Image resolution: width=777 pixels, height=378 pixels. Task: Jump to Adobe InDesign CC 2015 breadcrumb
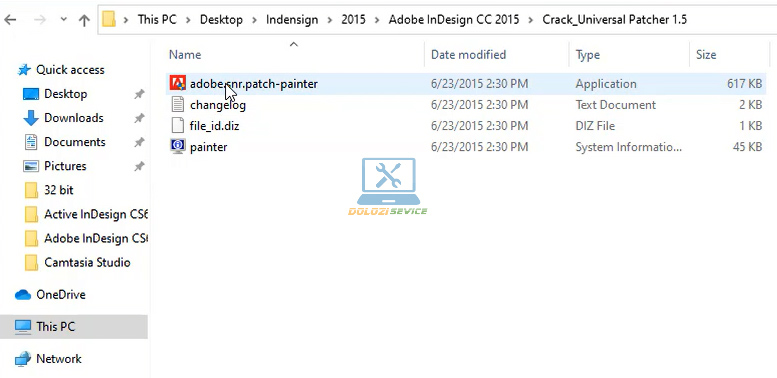(x=454, y=20)
